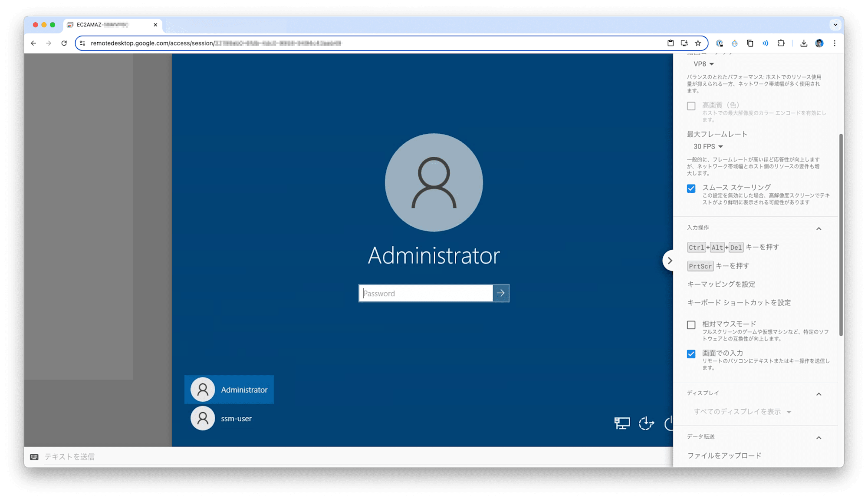Image resolution: width=868 pixels, height=499 pixels.
Task: Click the large Administrator name text
Action: pos(434,255)
